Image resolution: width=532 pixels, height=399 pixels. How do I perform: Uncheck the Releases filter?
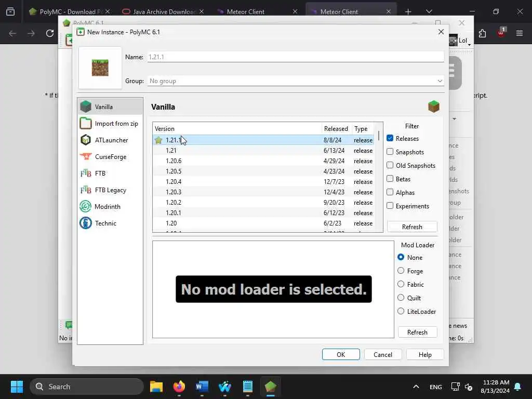pos(390,138)
